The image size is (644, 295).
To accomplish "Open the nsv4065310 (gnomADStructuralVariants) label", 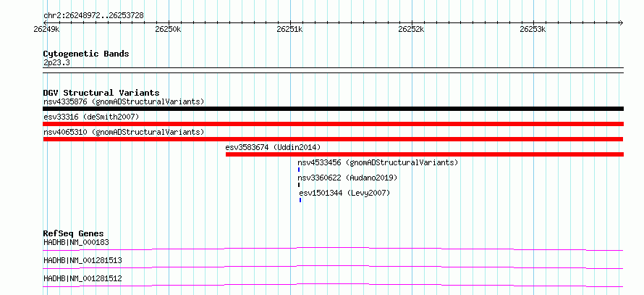I will [124, 132].
